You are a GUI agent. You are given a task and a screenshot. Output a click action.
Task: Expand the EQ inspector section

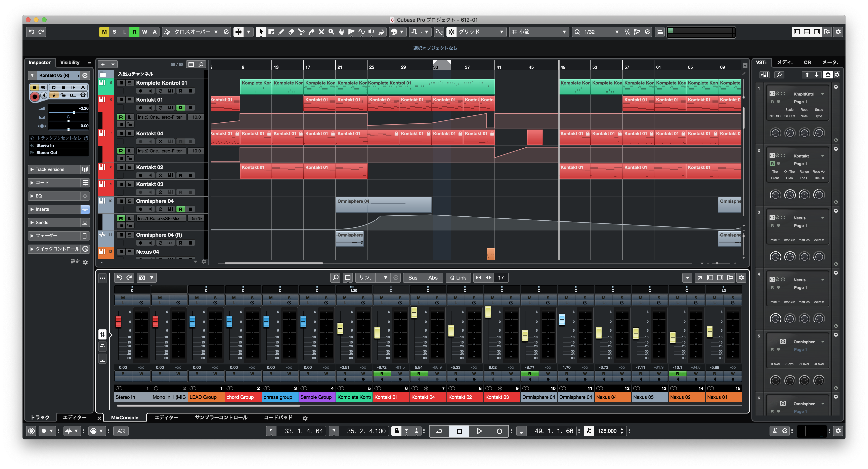coord(54,196)
